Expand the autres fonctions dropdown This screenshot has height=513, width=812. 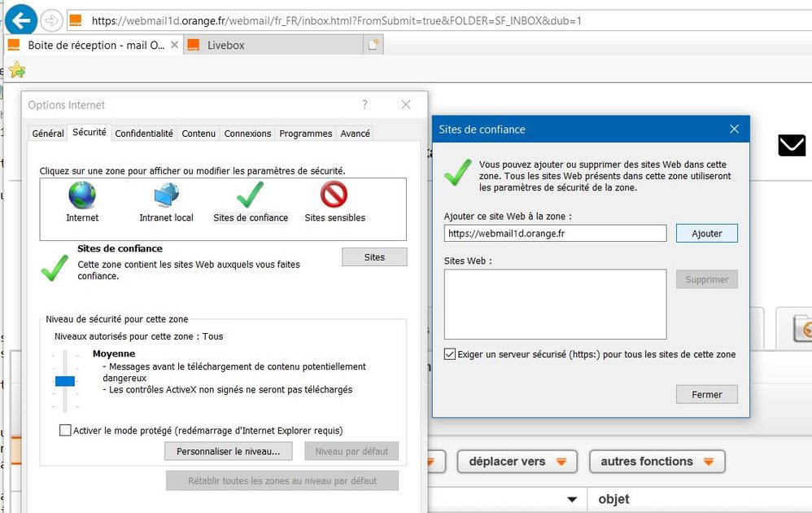pos(657,462)
